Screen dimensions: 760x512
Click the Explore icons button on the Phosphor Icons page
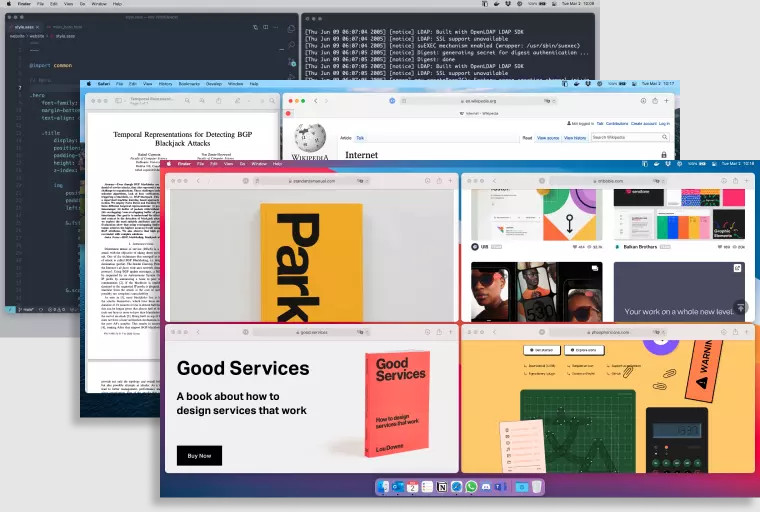pos(585,350)
